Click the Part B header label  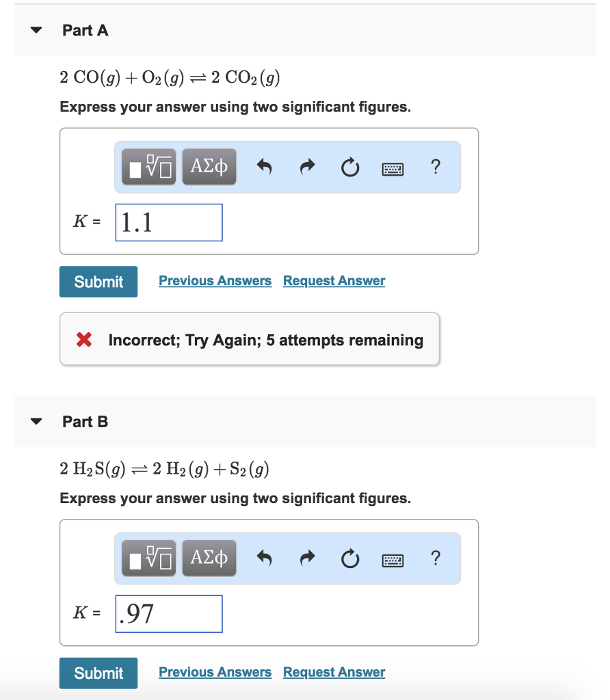tap(85, 422)
